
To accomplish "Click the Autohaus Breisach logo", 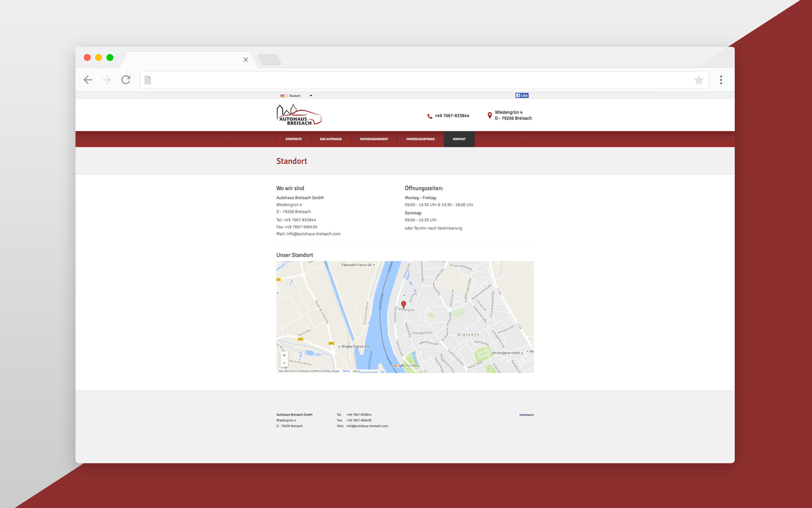I will (299, 115).
